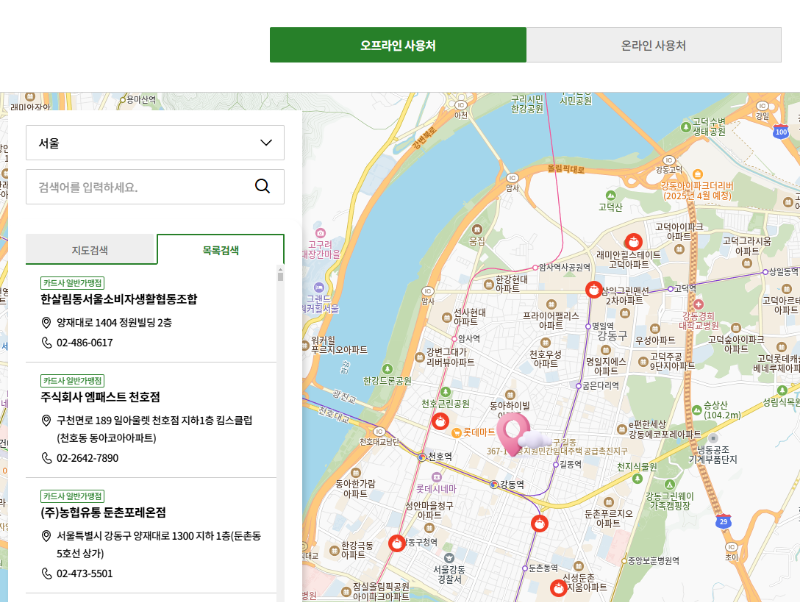Click the pink location pin on the map
This screenshot has height=602, width=800.
coord(512,436)
